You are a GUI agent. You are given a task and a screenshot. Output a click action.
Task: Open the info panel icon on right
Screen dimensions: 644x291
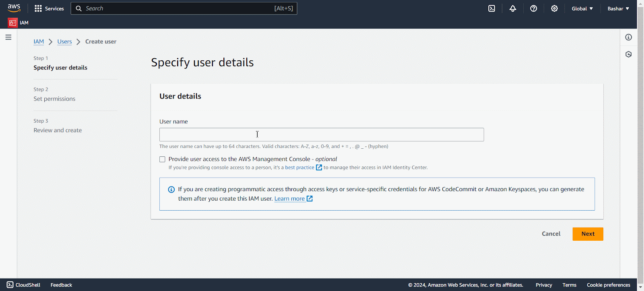pos(628,37)
